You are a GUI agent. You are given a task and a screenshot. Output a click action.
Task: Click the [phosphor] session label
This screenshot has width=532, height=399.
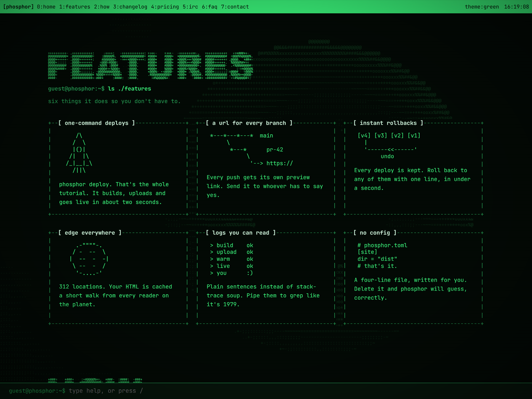click(18, 7)
